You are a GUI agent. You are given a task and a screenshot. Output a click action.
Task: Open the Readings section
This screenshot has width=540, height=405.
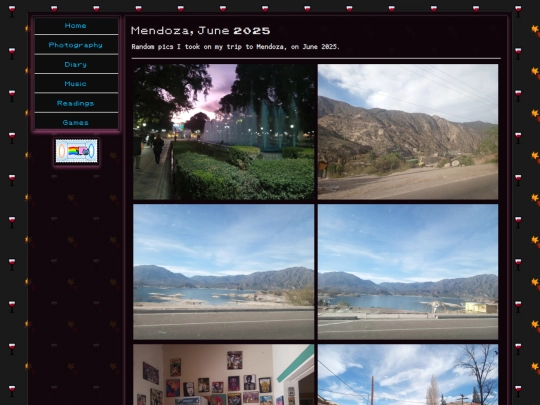tap(76, 103)
